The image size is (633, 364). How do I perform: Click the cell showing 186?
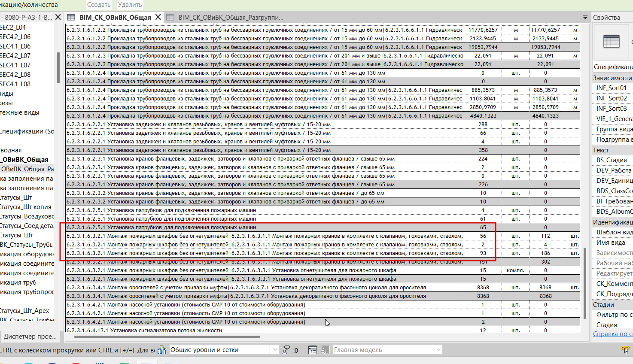(x=545, y=253)
